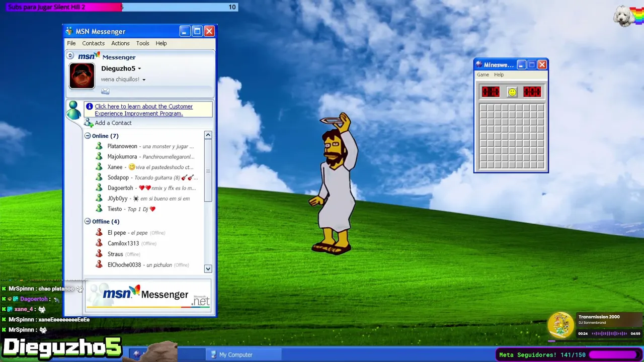644x362 pixels.
Task: Click the mail envelope icon under the profile
Action: (x=105, y=91)
